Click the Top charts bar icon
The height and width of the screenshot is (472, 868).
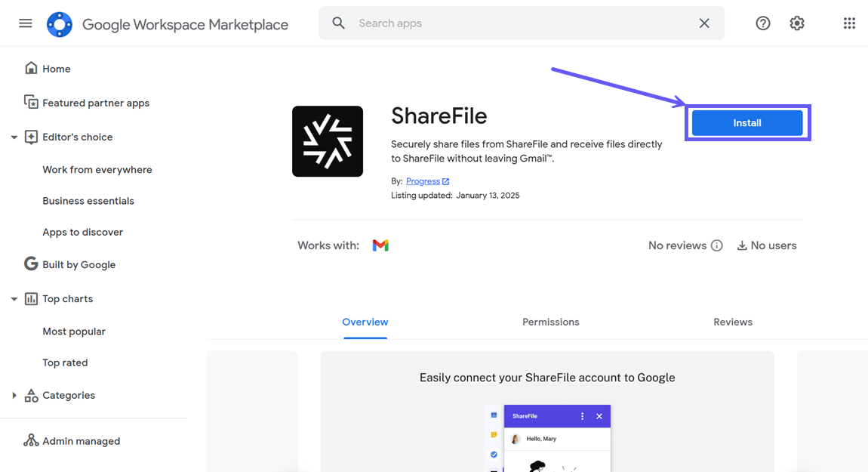31,298
